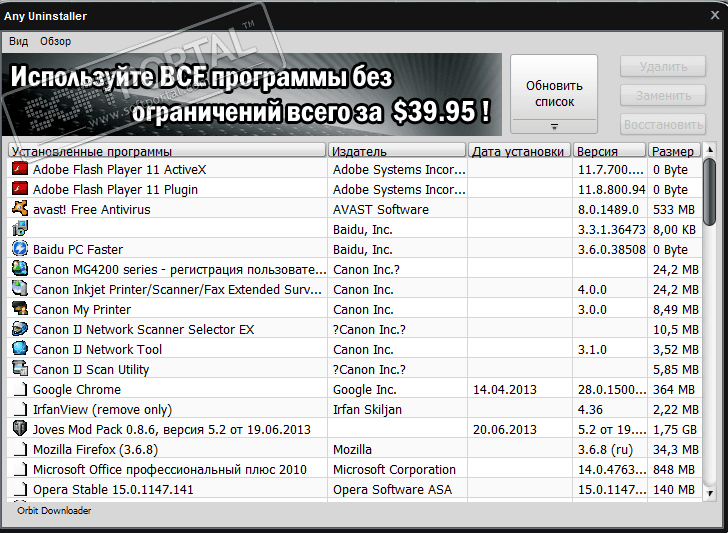Sort by the Версия column header
This screenshot has width=728, height=533.
click(x=610, y=151)
